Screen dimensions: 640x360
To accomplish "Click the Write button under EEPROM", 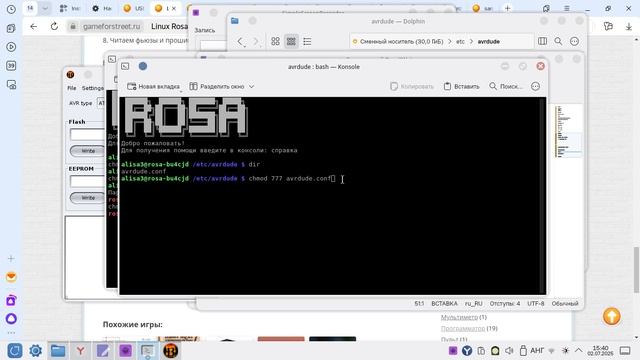I will click(x=87, y=198).
